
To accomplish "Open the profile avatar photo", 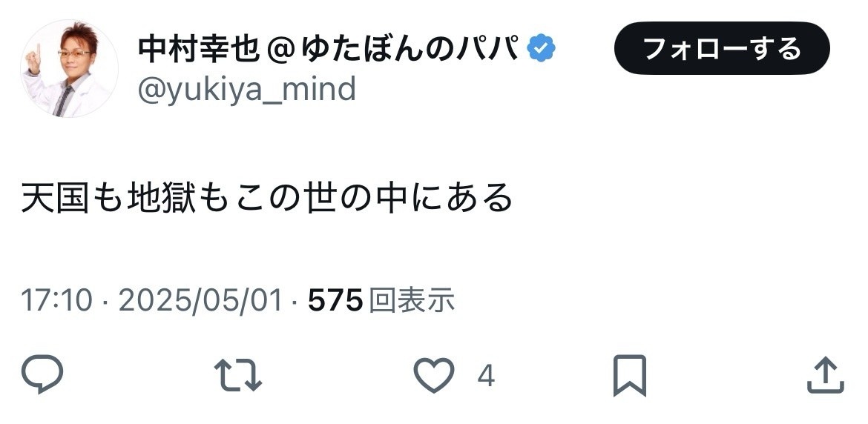I will pos(70,68).
